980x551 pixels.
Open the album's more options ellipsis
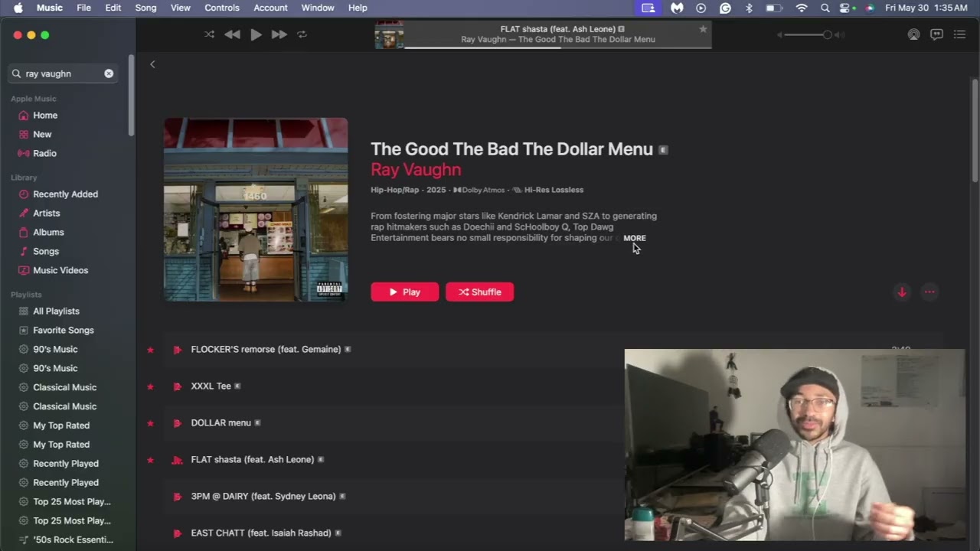pyautogui.click(x=929, y=292)
